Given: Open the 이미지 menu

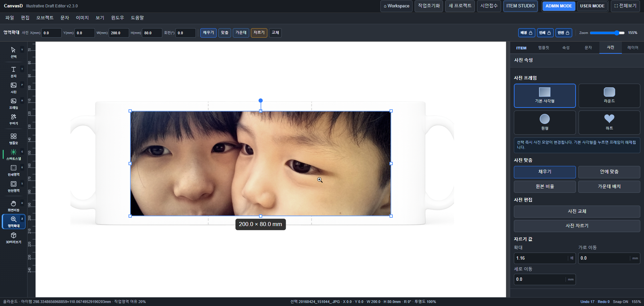Looking at the screenshot, I should [x=82, y=18].
